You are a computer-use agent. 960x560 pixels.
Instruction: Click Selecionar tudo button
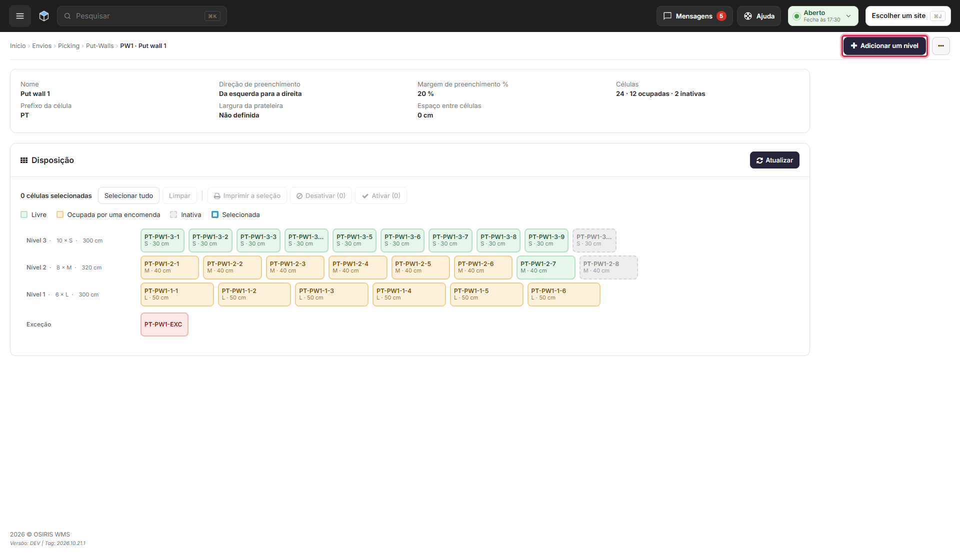coord(128,195)
